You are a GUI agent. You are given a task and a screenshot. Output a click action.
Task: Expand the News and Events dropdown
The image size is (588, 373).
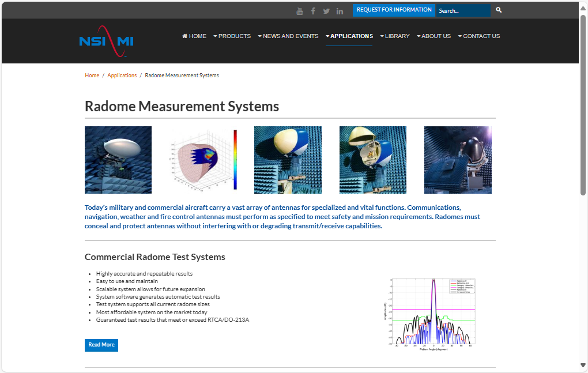288,36
